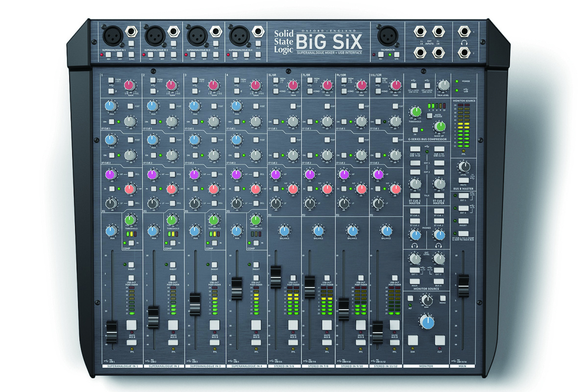Click stereo 5/6 fader cap
Screen dimensions: 588x392
tap(276, 276)
